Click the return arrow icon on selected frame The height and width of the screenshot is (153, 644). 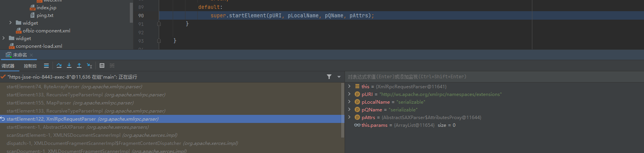click(3, 119)
